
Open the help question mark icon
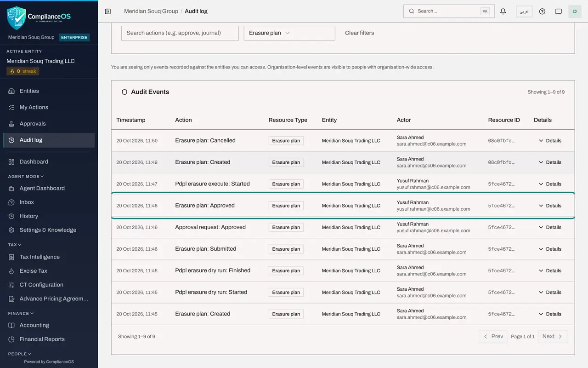point(542,11)
